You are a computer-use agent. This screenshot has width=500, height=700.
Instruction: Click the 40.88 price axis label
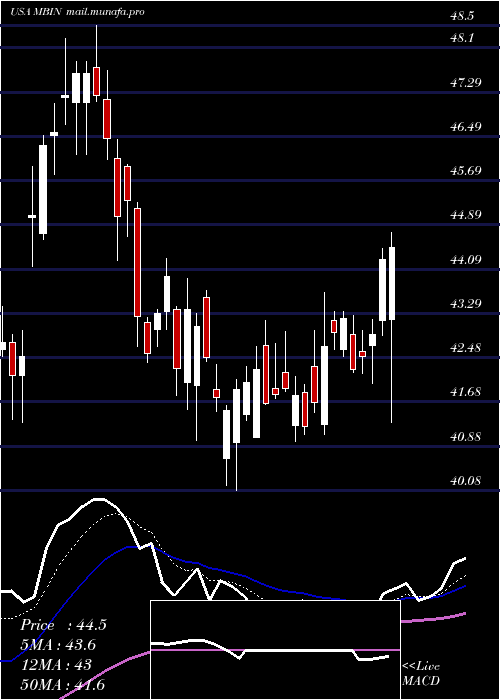[466, 436]
